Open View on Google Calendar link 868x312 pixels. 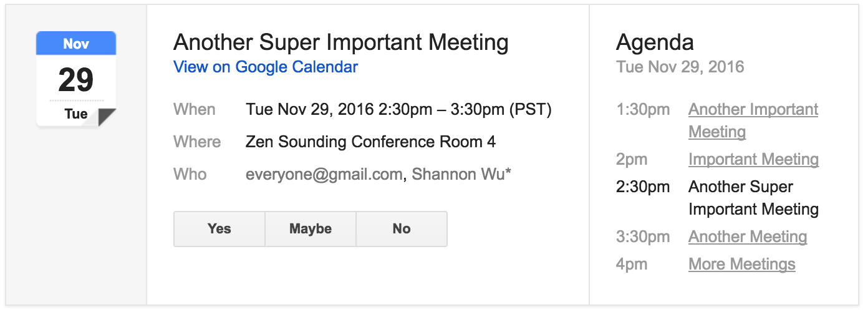tap(266, 67)
